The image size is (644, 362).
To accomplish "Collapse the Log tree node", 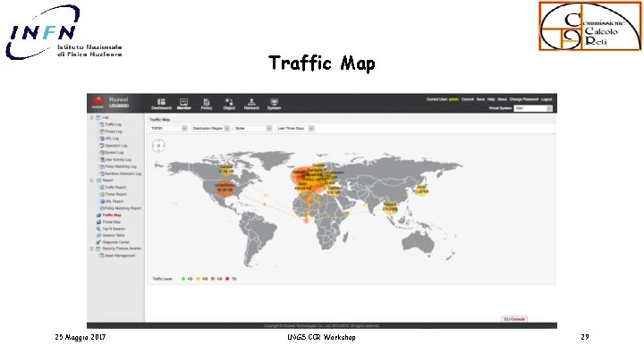I will click(x=91, y=118).
